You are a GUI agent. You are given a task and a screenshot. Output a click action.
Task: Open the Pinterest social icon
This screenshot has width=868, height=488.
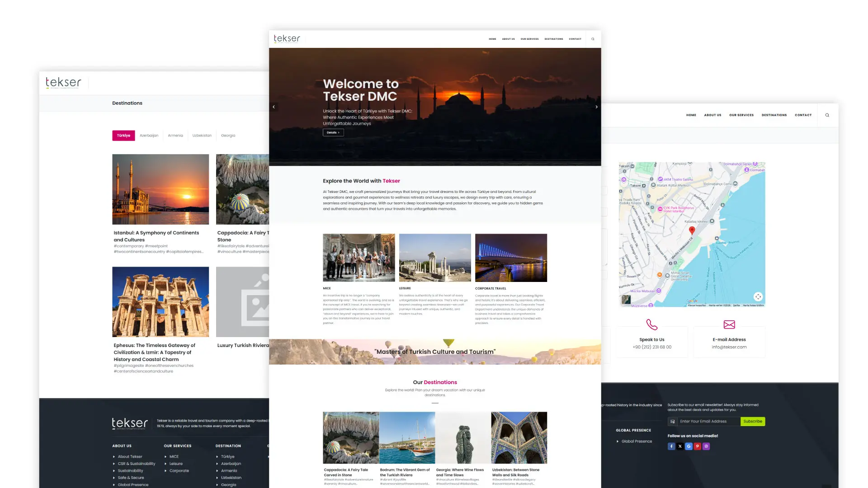pyautogui.click(x=698, y=446)
